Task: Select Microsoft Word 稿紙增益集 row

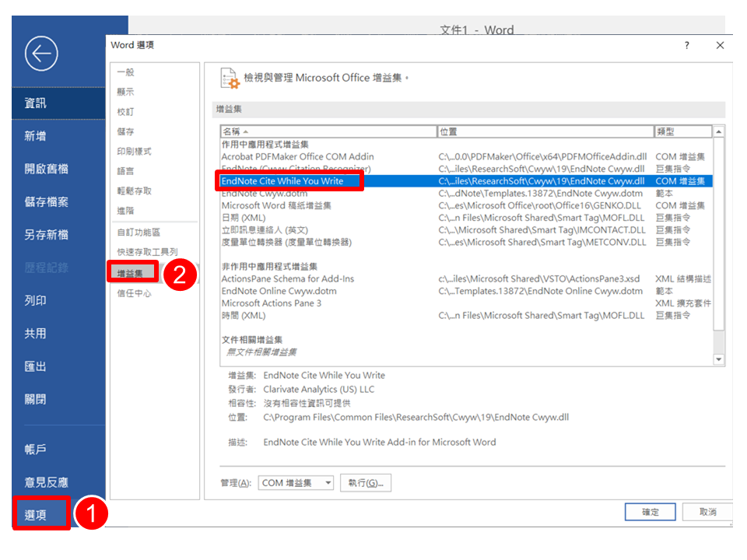Action: pyautogui.click(x=466, y=205)
